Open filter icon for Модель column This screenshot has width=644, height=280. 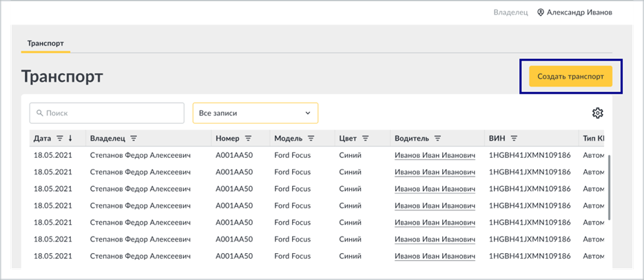coord(311,139)
